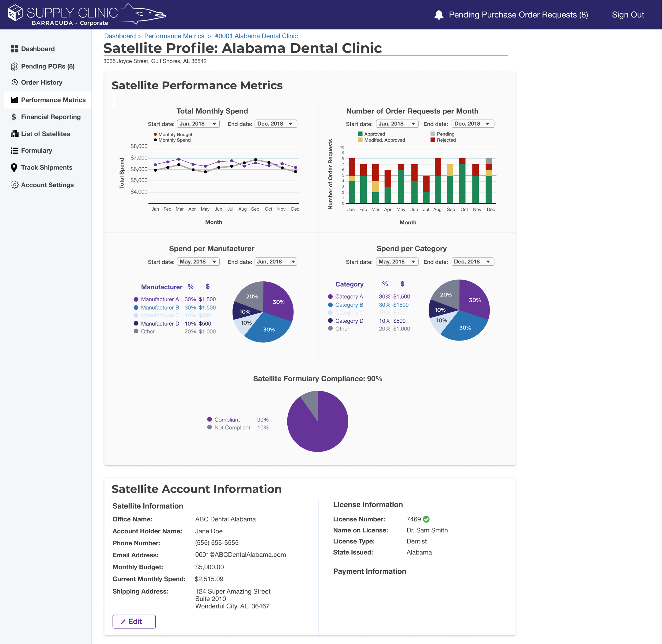Image resolution: width=662 pixels, height=644 pixels.
Task: Click Performance Metrics breadcrumb link
Action: (174, 36)
